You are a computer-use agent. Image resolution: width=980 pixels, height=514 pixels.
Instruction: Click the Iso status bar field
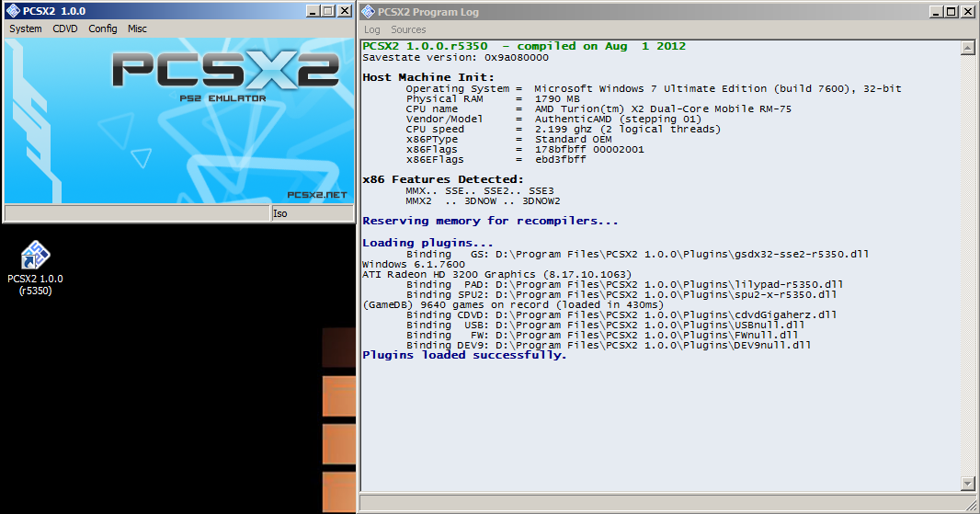pyautogui.click(x=312, y=213)
